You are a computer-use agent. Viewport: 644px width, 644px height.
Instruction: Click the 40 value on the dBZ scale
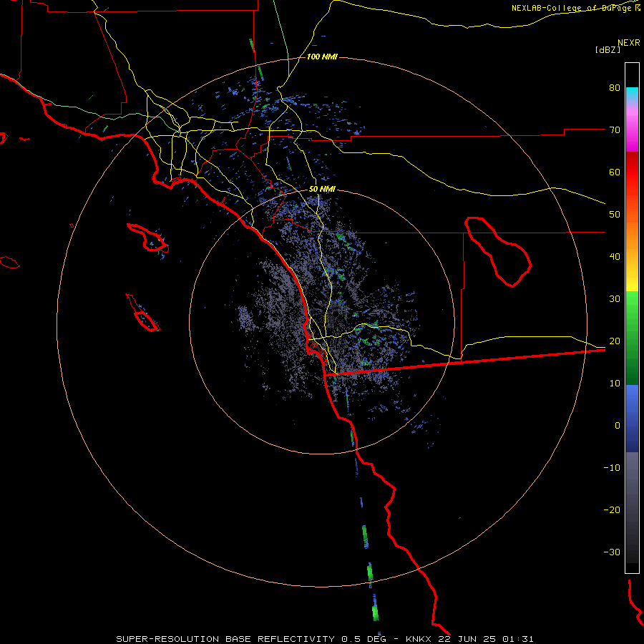(615, 257)
